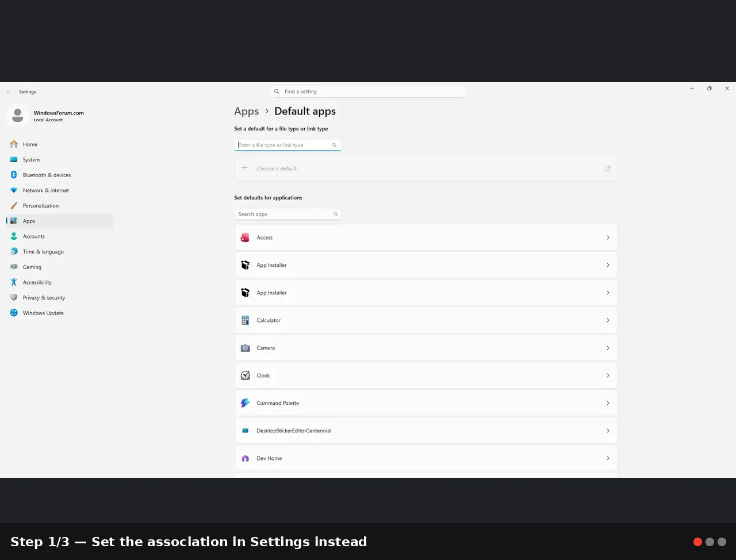The height and width of the screenshot is (560, 736).
Task: Click the user profile avatar picture
Action: tap(18, 116)
